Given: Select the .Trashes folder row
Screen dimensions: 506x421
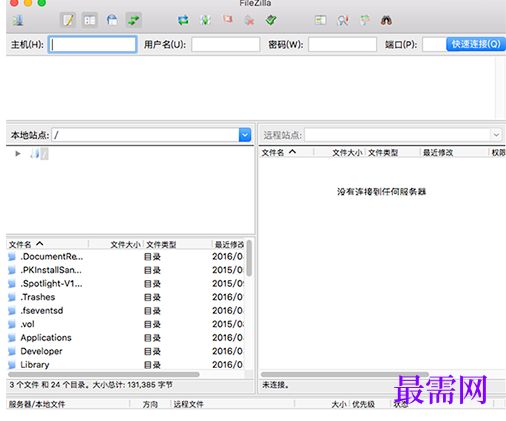Looking at the screenshot, I should coord(126,297).
